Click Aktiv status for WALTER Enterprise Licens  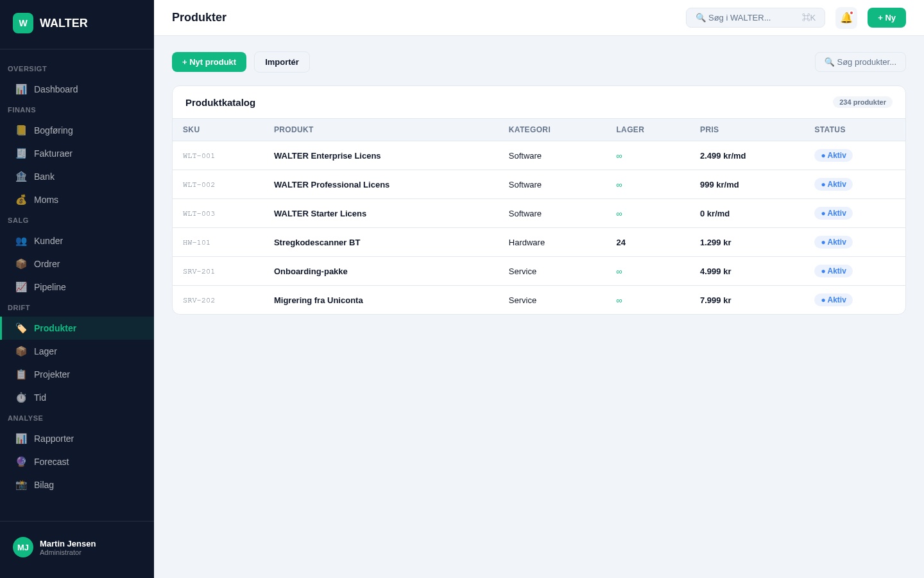point(834,155)
